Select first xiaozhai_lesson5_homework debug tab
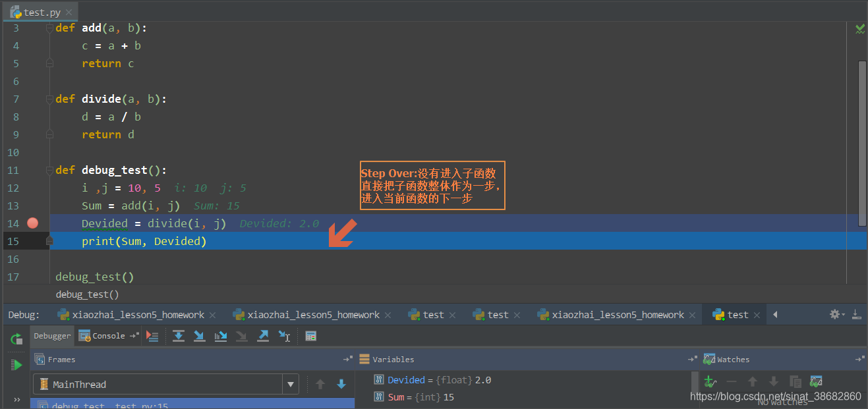 [x=138, y=315]
